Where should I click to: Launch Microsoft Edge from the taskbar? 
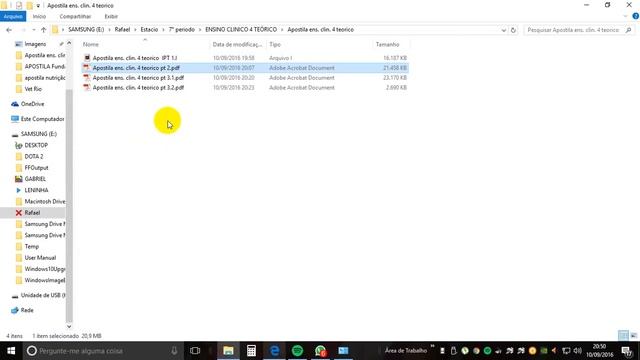coord(274,351)
